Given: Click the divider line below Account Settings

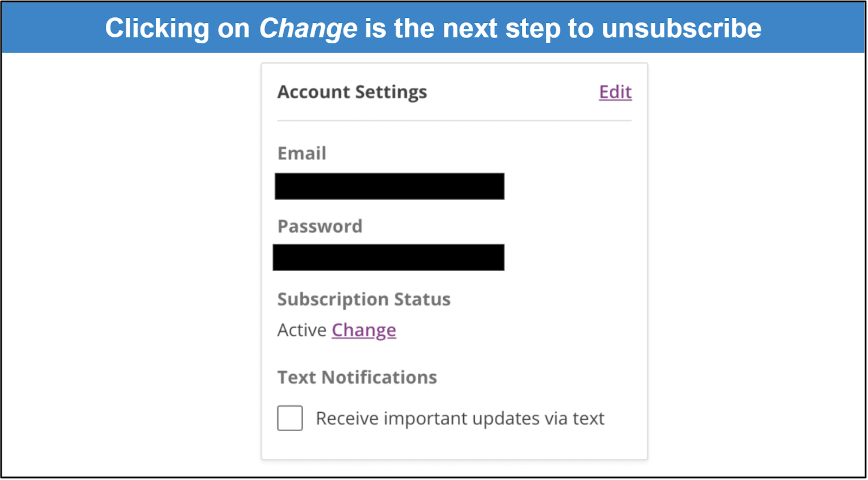Looking at the screenshot, I should (455, 120).
